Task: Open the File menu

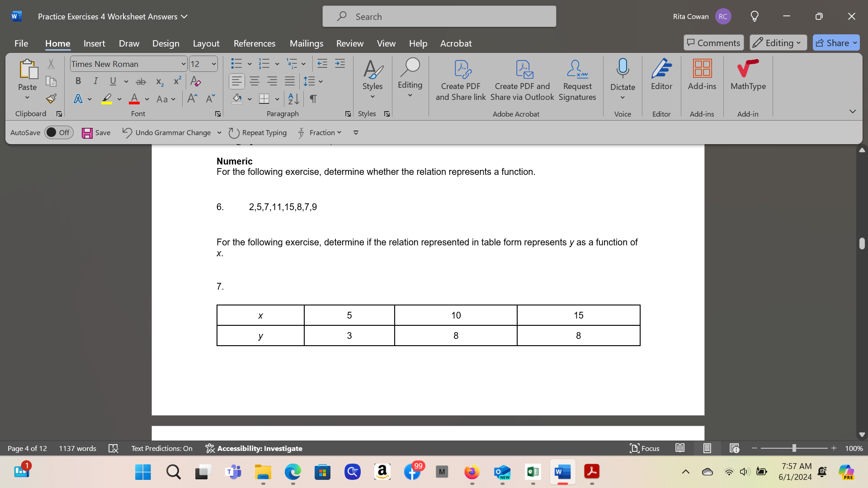Action: pos(21,43)
